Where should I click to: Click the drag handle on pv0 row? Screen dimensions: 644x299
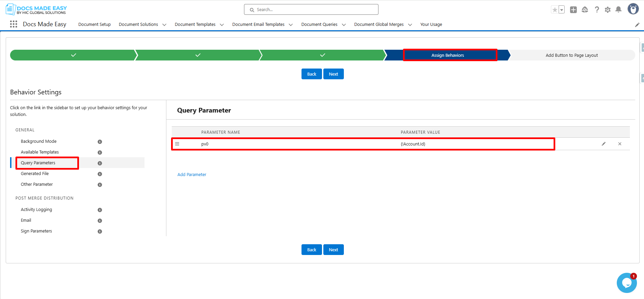pos(177,144)
